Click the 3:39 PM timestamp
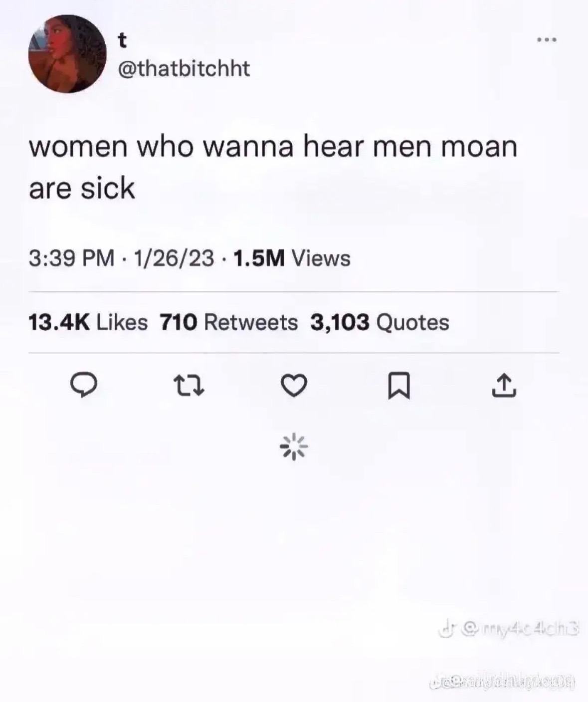This screenshot has height=702, width=588. coord(71,258)
